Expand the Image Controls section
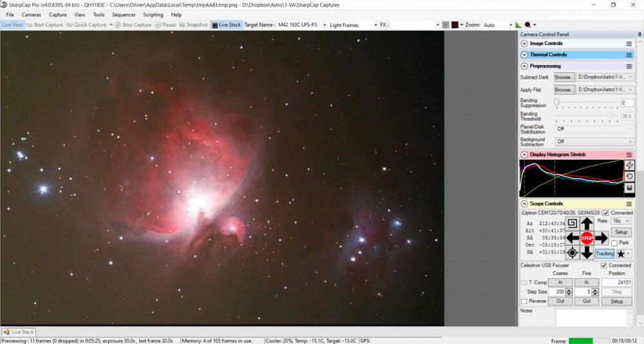 (x=524, y=44)
